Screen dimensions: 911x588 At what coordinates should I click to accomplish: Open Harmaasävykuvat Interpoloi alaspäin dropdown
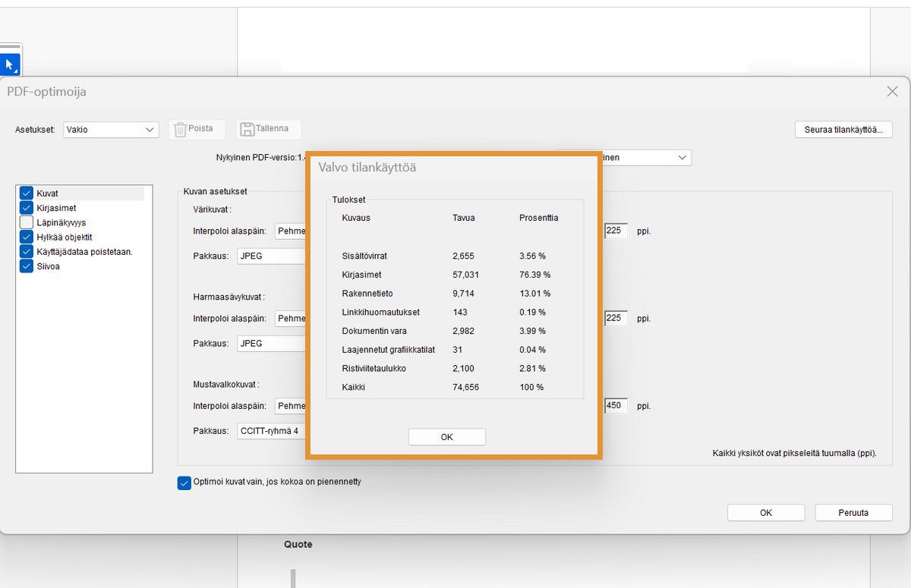290,319
